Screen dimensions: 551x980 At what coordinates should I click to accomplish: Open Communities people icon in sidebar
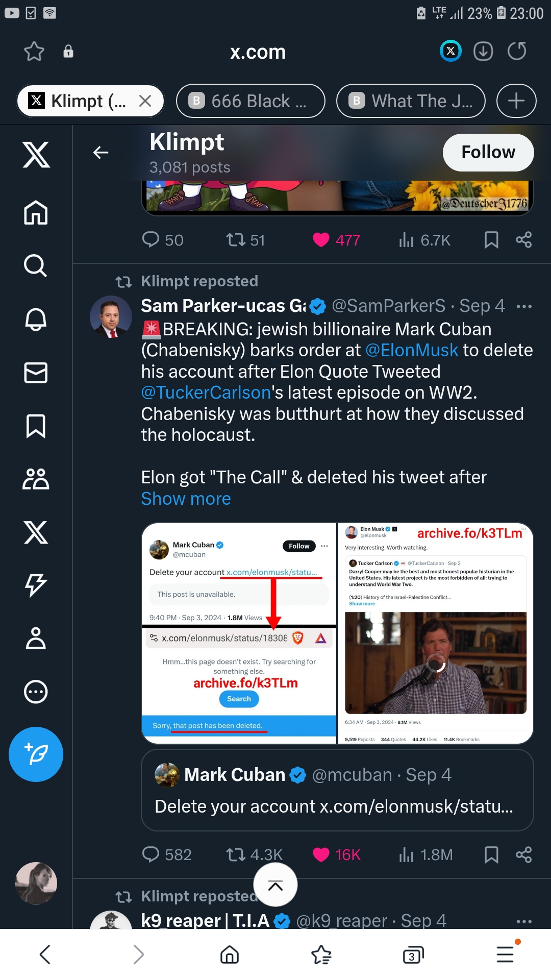(36, 479)
